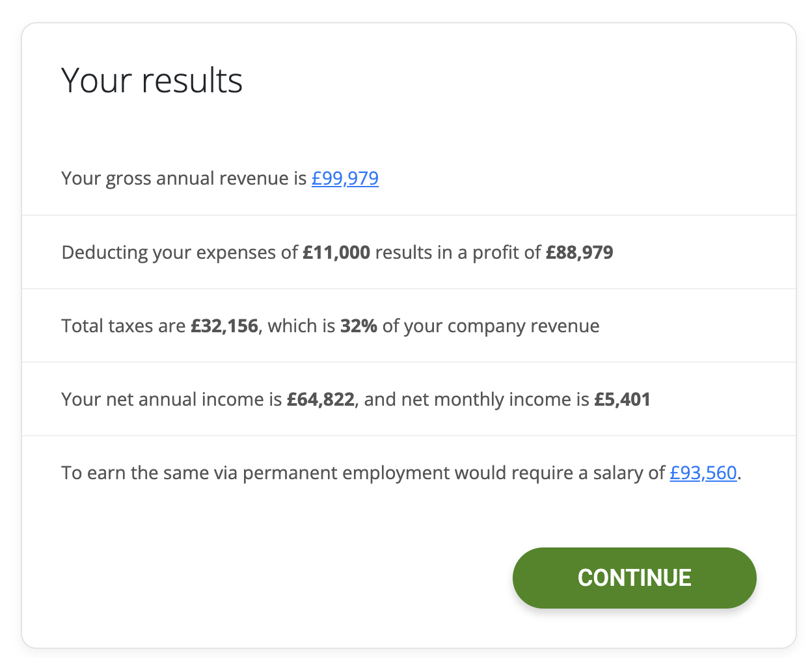Click the "of your company revenue" text

[x=491, y=326]
